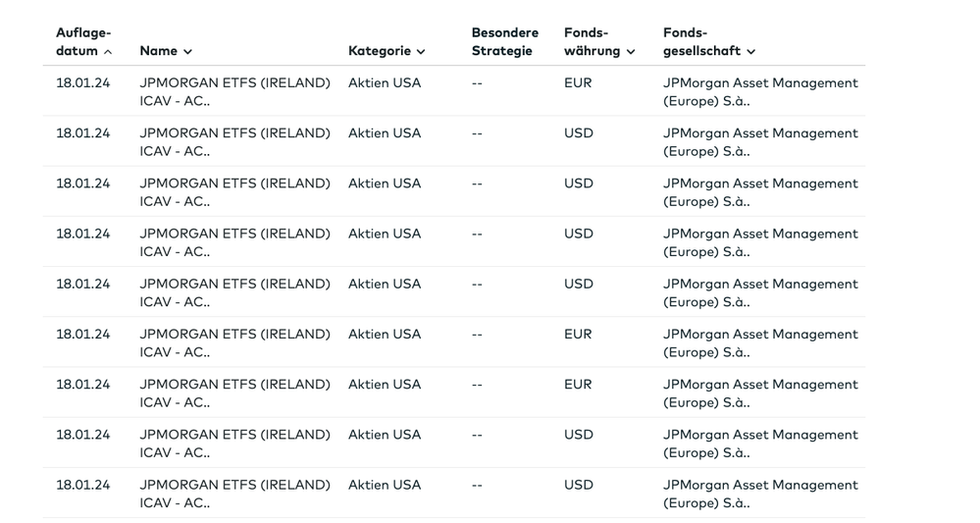Click Besondere Strategie column header
The width and height of the screenshot is (980, 523).
(504, 41)
